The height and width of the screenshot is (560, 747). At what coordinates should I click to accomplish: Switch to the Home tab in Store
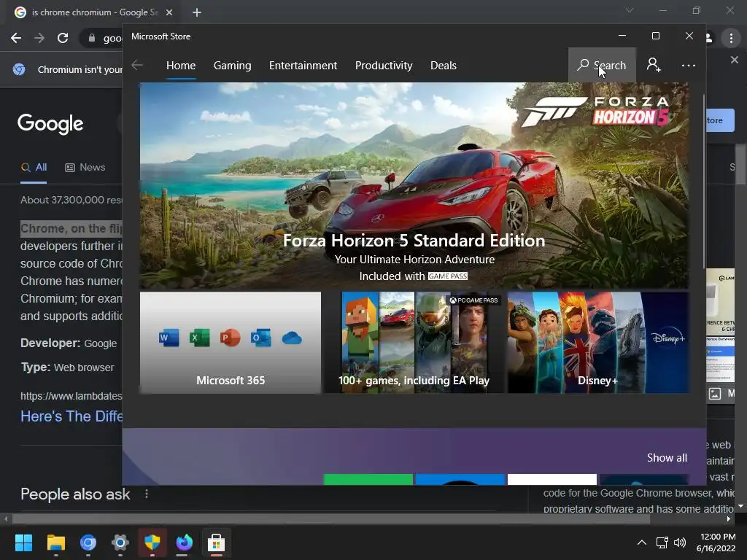point(181,65)
